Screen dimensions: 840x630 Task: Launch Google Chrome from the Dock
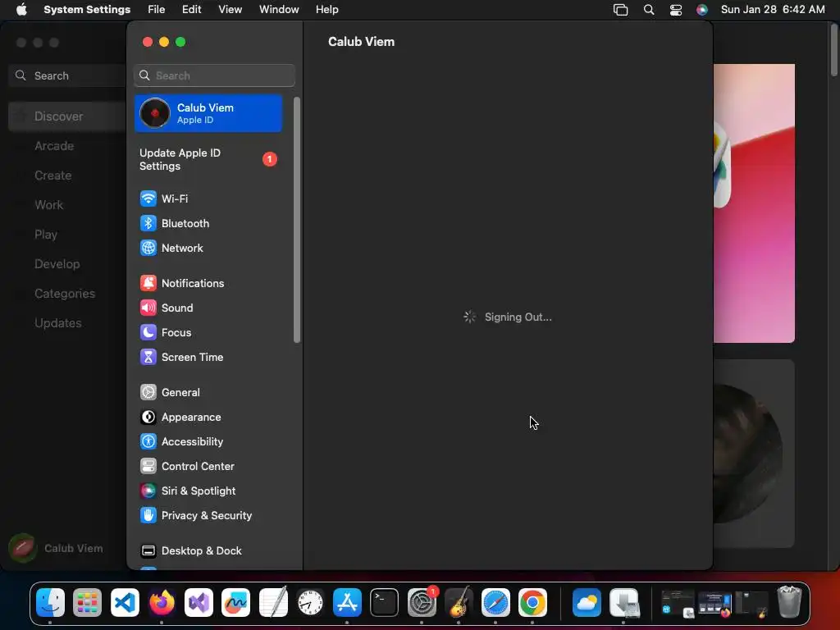pos(532,603)
